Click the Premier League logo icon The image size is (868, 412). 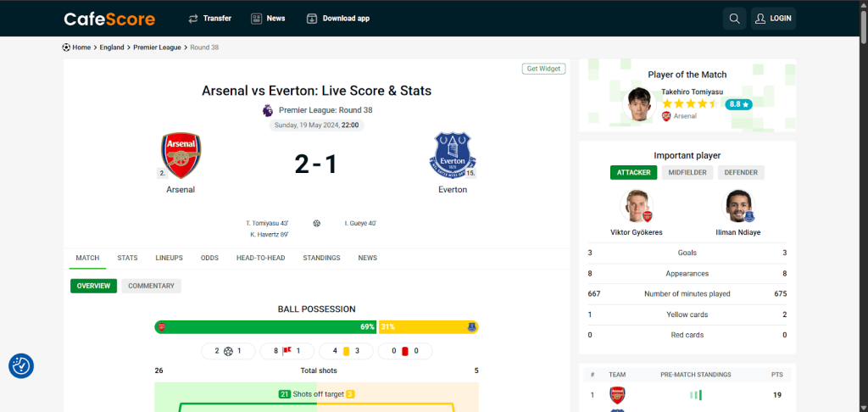click(268, 110)
